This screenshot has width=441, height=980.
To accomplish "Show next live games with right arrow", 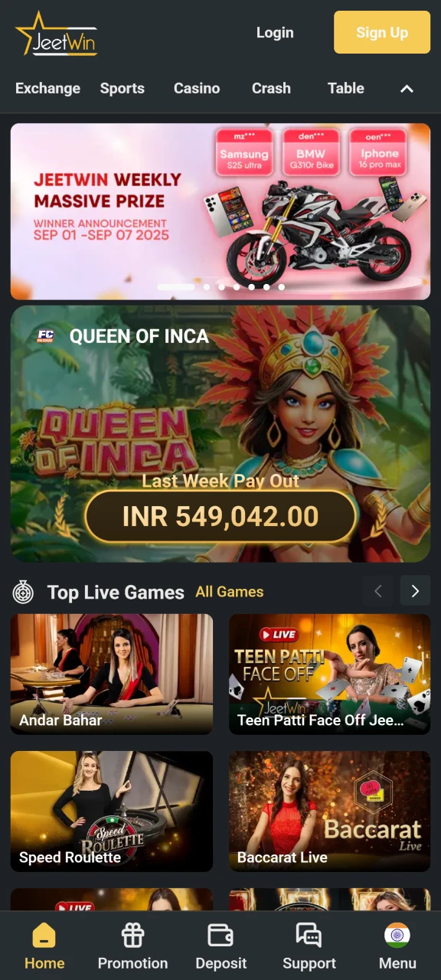I will click(415, 591).
